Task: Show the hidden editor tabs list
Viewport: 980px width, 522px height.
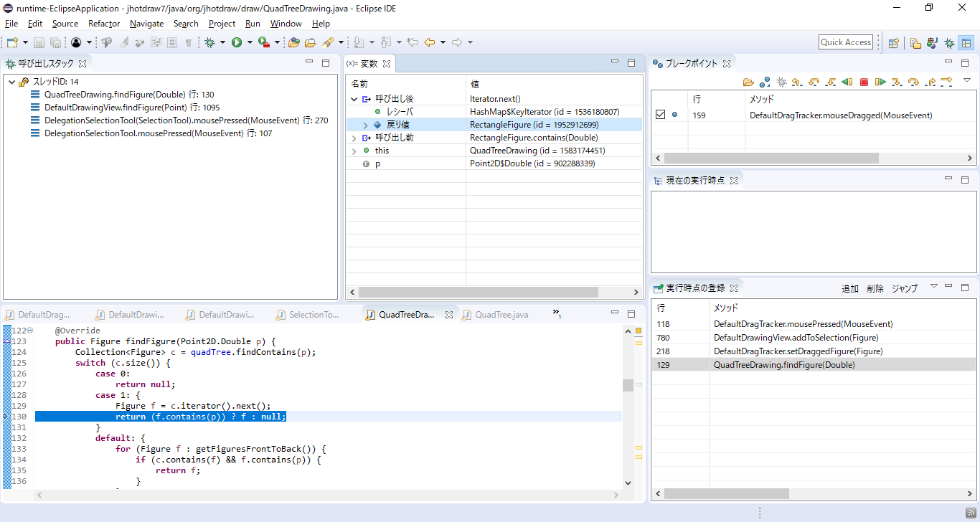Action: [556, 313]
